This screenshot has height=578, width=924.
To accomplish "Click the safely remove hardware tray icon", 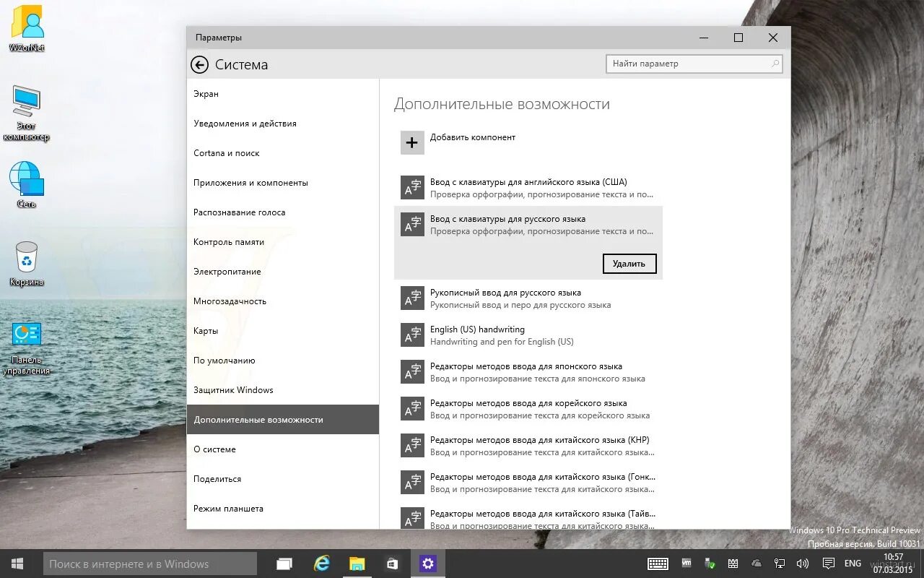I will point(710,563).
